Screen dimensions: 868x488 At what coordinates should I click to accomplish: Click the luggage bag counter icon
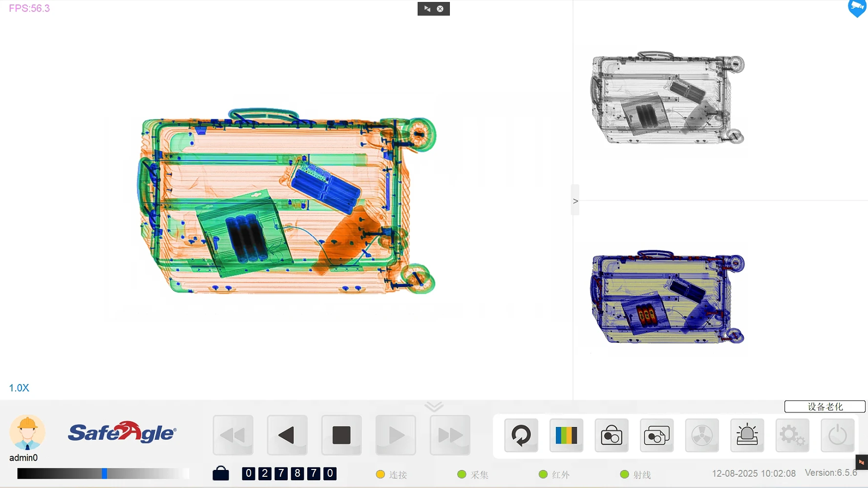click(221, 473)
